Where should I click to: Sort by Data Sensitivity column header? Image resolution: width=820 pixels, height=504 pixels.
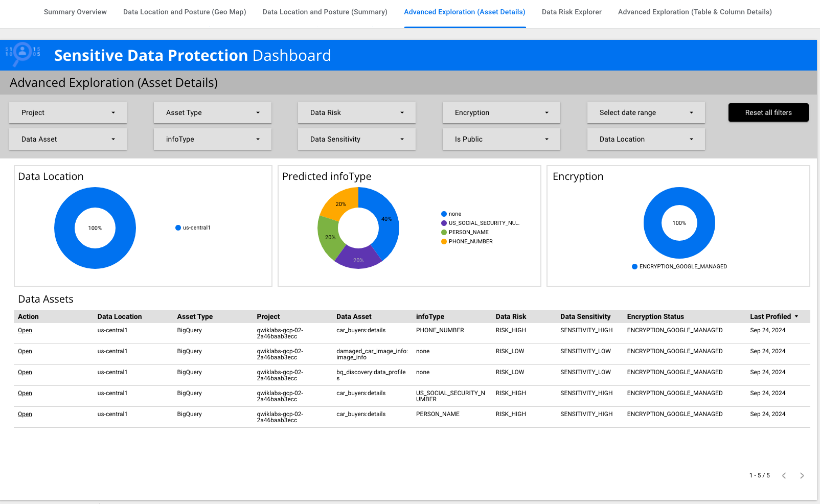(585, 316)
